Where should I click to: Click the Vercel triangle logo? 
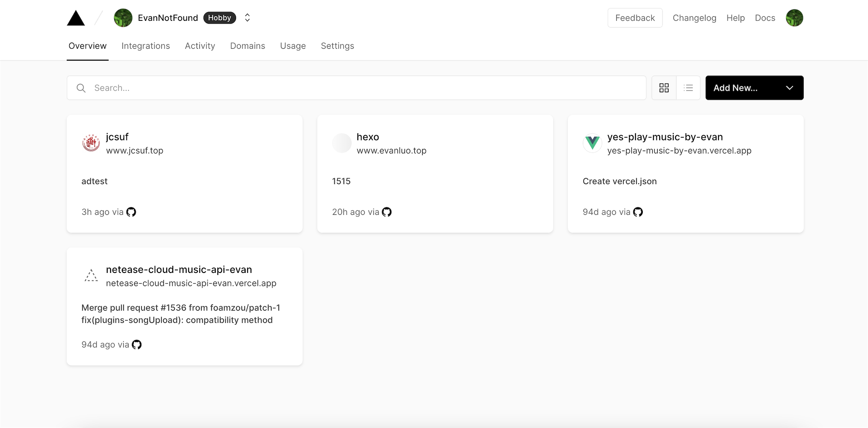tap(76, 18)
